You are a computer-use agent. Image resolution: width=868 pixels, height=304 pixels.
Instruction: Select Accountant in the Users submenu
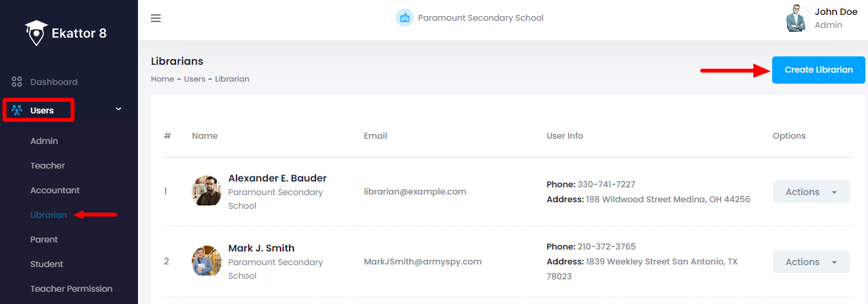click(55, 190)
